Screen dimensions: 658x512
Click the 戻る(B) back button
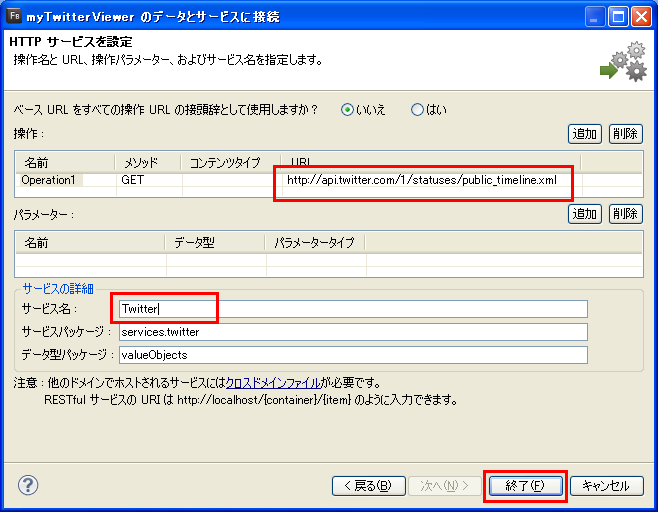(x=368, y=486)
